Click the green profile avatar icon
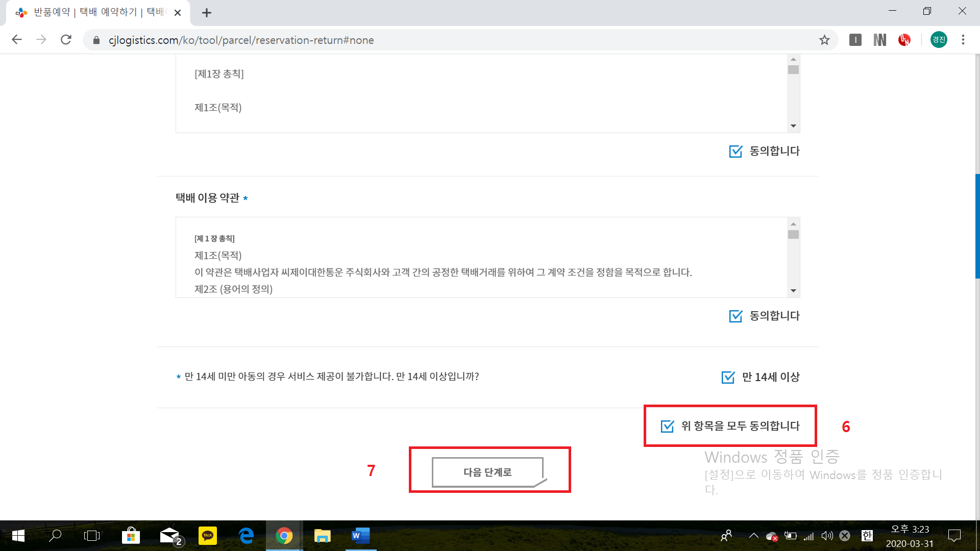The width and height of the screenshot is (980, 551). tap(939, 40)
